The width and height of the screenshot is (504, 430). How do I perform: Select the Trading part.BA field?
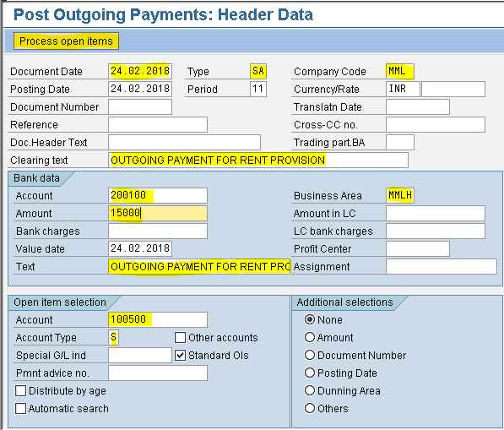tap(400, 142)
